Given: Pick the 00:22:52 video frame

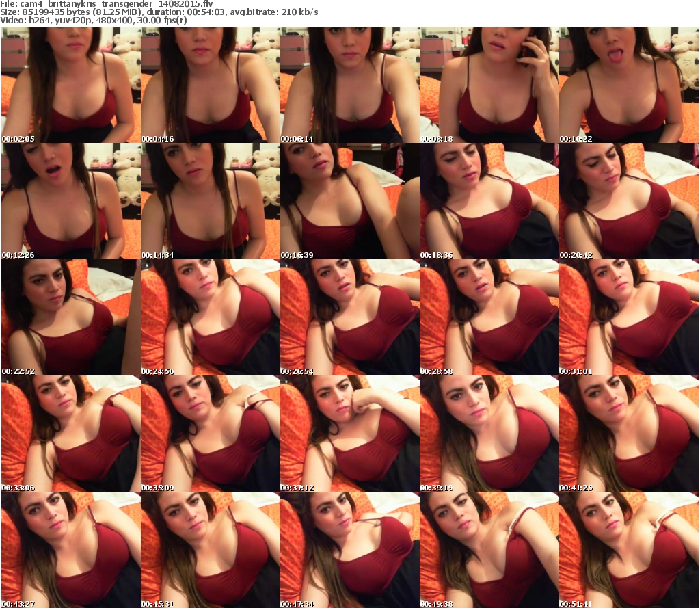Looking at the screenshot, I should [71, 317].
